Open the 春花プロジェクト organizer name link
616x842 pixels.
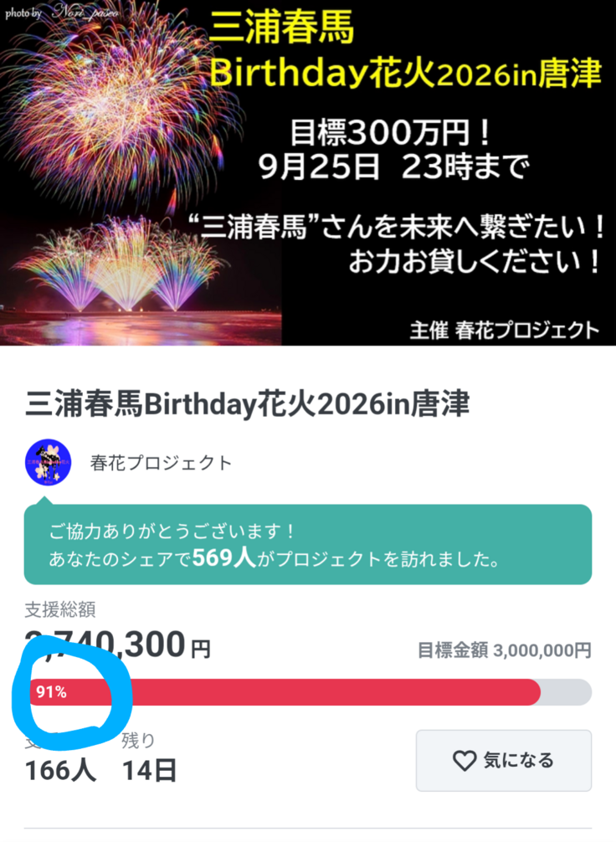click(x=161, y=462)
